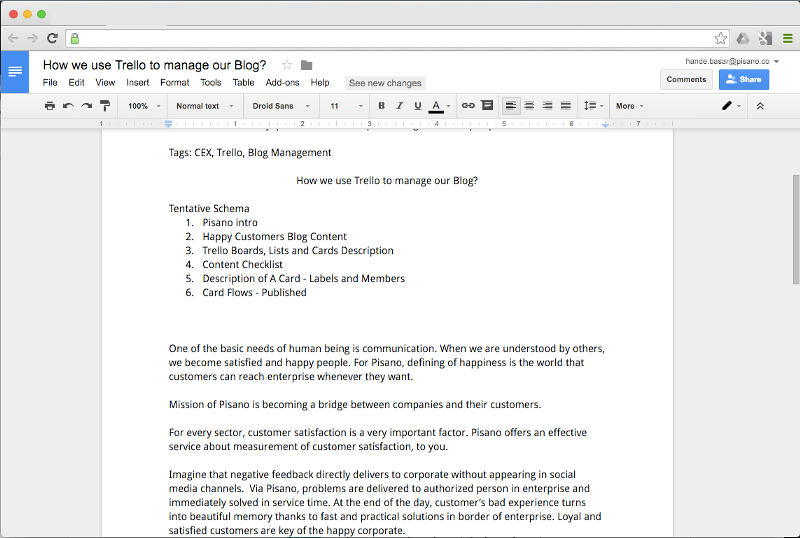Click the Insert comment icon
Screen dimensions: 800x538
pos(487,105)
